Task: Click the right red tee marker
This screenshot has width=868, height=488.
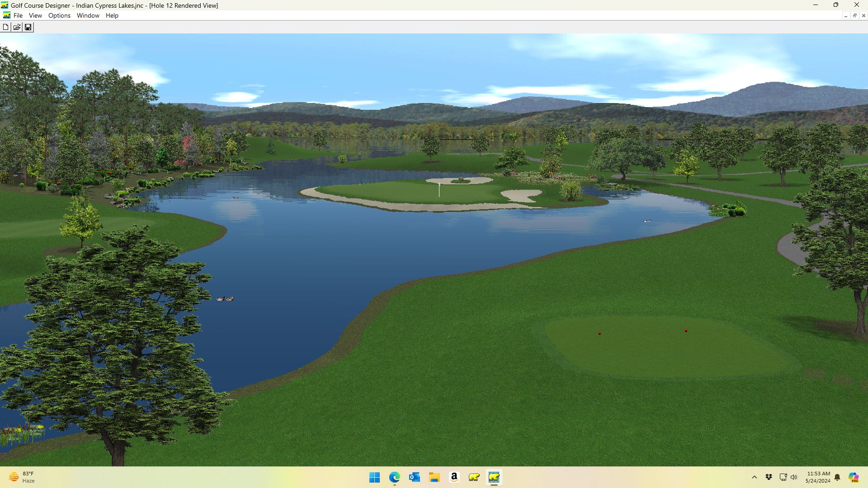Action: [686, 331]
